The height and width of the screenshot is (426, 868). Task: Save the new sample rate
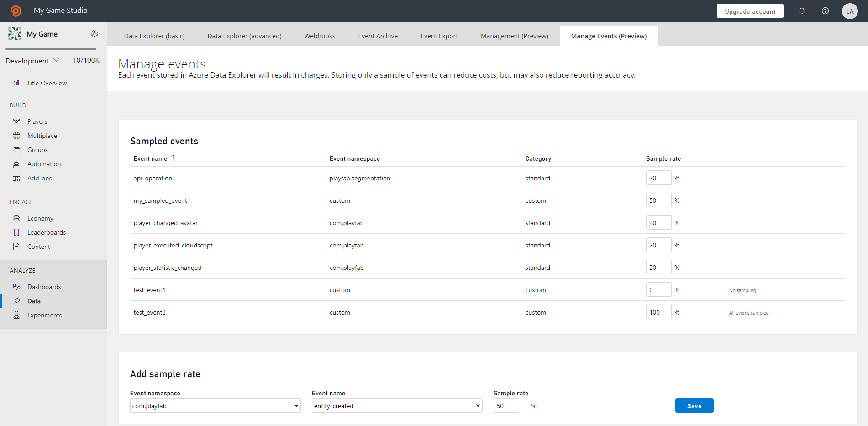694,405
